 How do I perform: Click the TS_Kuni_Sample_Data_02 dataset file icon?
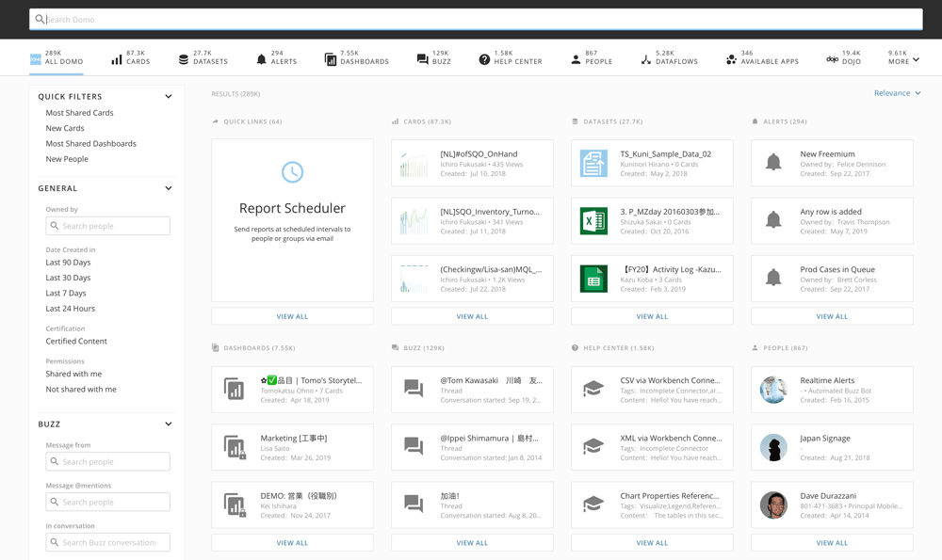pos(593,163)
